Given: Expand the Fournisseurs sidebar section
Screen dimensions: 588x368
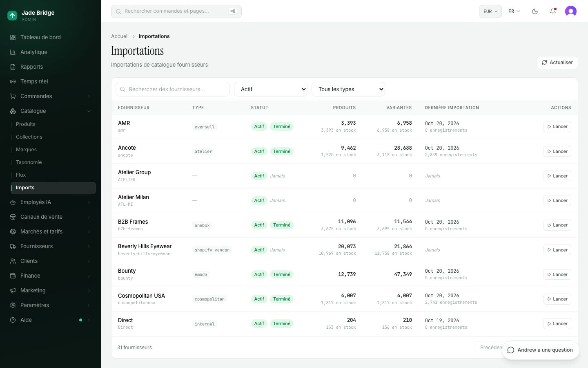Looking at the screenshot, I should coord(51,246).
